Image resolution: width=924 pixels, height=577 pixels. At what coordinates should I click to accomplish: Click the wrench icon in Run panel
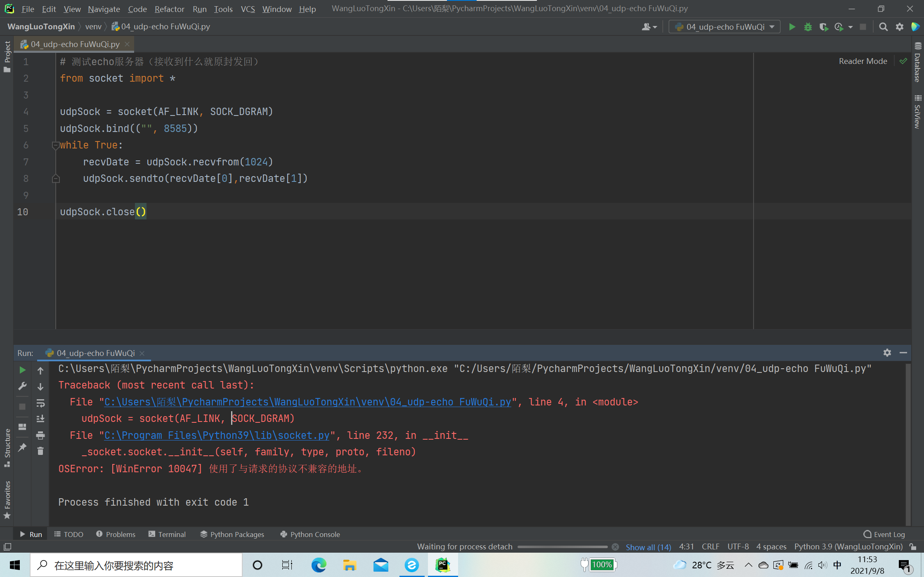tap(22, 386)
